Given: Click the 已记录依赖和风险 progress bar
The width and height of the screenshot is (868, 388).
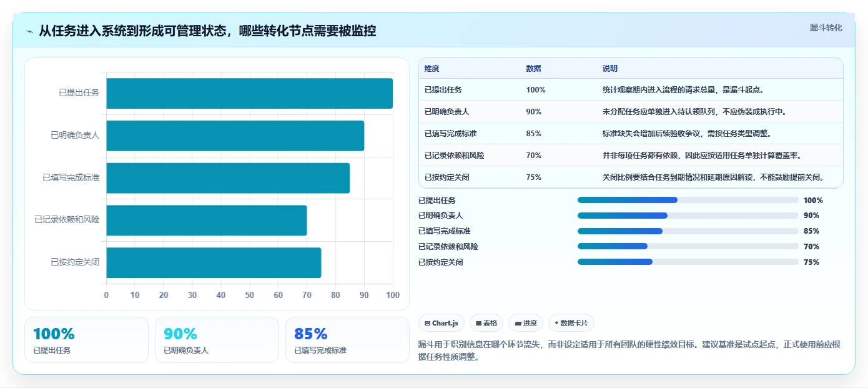Looking at the screenshot, I should click(x=688, y=247).
